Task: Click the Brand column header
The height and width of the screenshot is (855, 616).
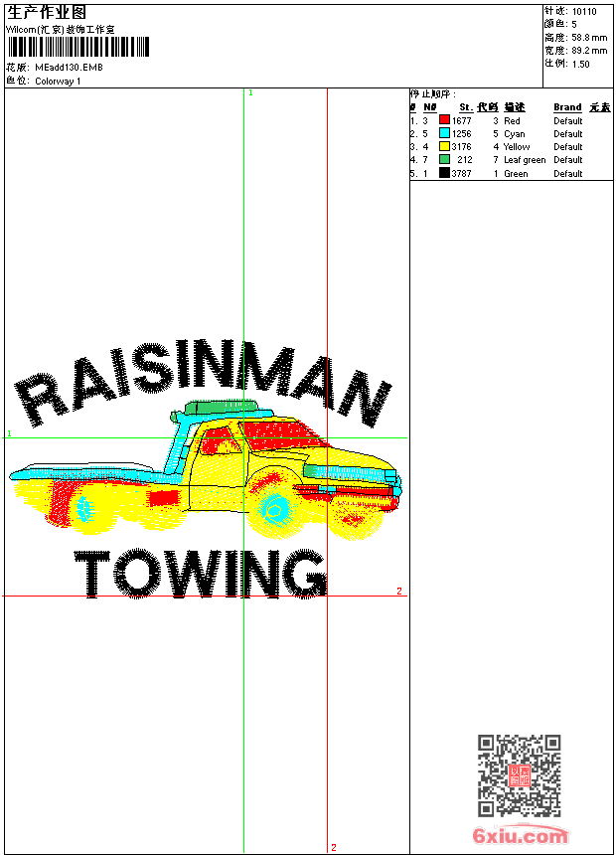Action: (x=567, y=107)
